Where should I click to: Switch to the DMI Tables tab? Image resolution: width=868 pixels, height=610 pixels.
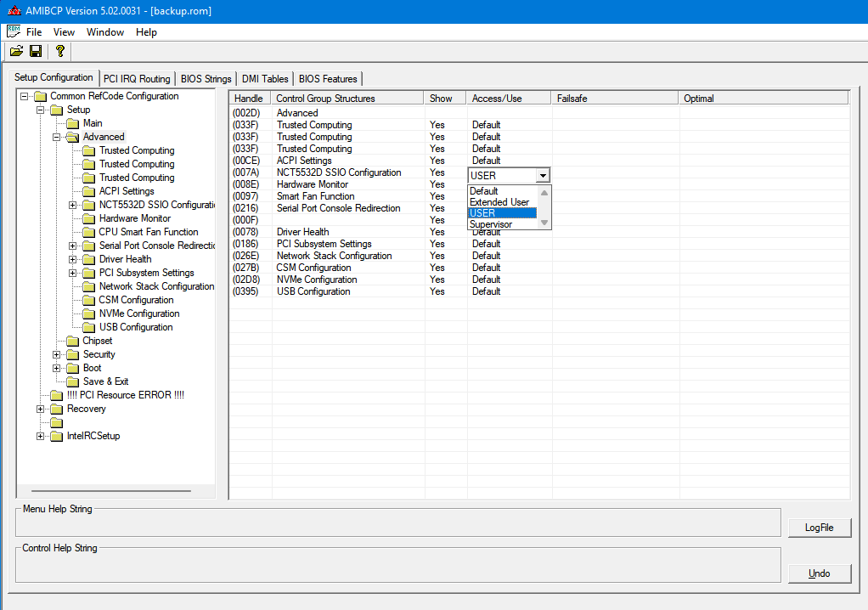[265, 79]
